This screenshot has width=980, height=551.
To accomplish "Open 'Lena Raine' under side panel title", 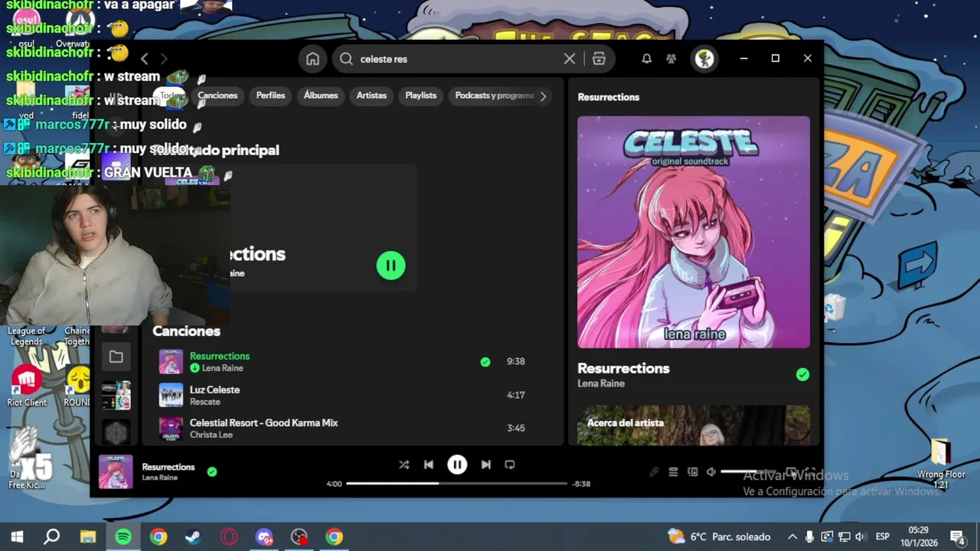I will pyautogui.click(x=601, y=383).
